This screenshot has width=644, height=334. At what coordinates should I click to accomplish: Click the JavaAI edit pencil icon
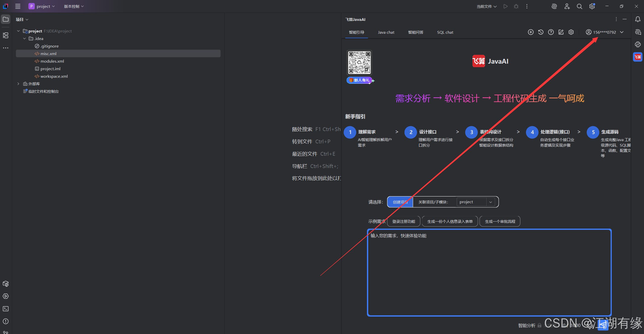point(561,32)
